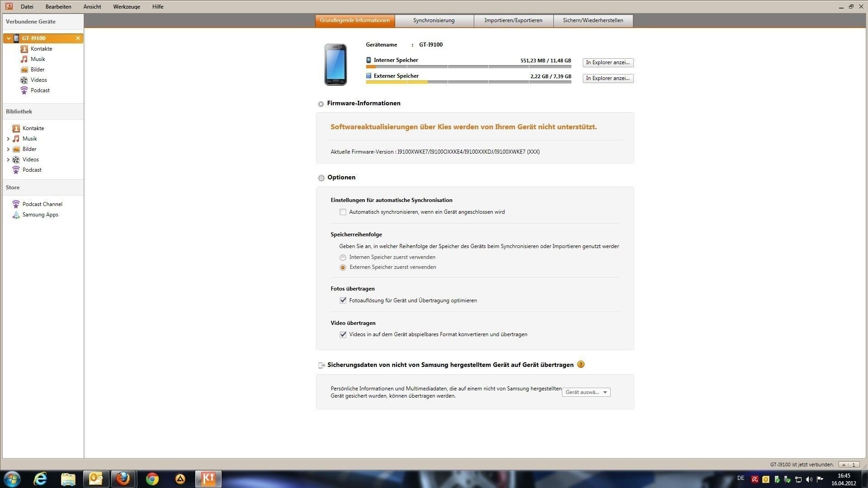
Task: Open Bilder under the GT-I9100 device
Action: pos(38,70)
